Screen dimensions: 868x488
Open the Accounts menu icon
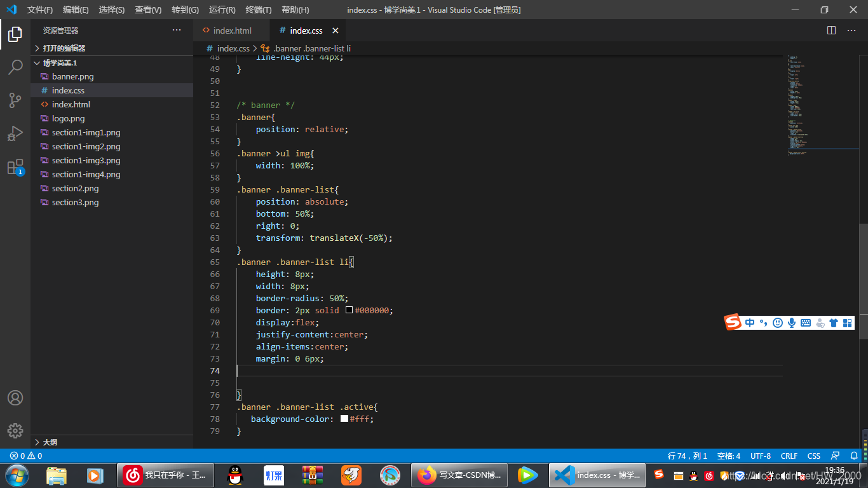click(x=15, y=398)
